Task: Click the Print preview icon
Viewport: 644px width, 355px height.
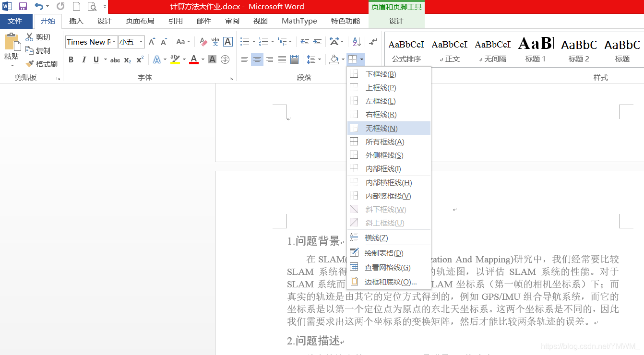Action: [x=92, y=6]
